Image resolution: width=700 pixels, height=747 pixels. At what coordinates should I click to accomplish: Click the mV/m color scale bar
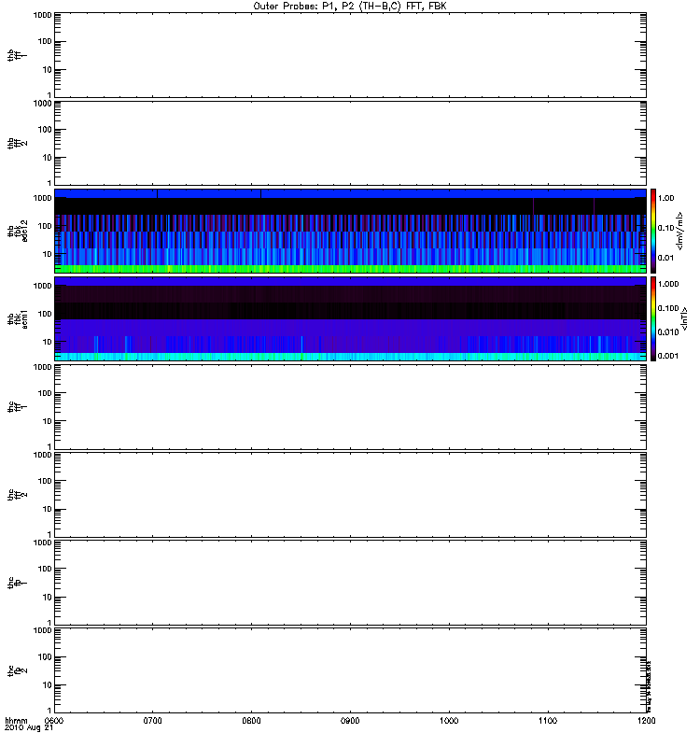point(653,231)
